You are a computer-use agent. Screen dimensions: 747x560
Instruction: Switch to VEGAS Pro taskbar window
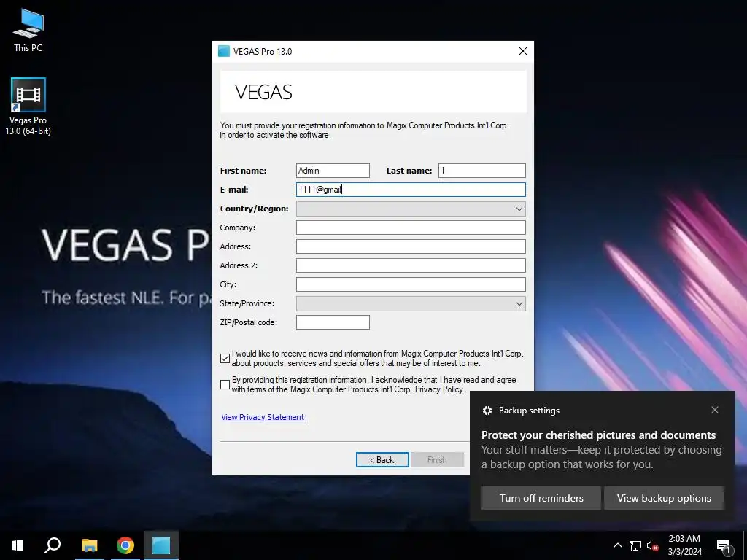click(161, 545)
